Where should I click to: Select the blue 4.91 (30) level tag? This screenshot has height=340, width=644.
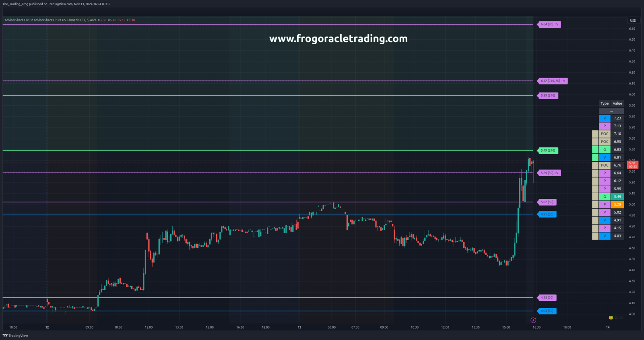pos(547,214)
